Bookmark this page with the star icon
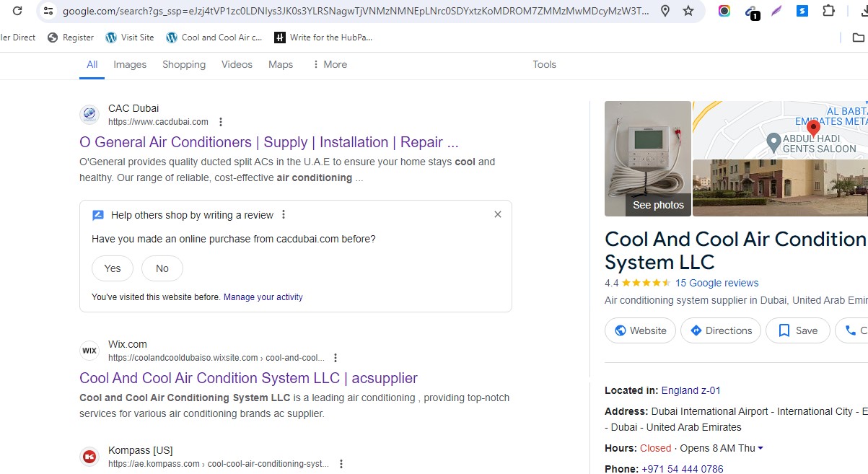The image size is (868, 474). pyautogui.click(x=688, y=11)
